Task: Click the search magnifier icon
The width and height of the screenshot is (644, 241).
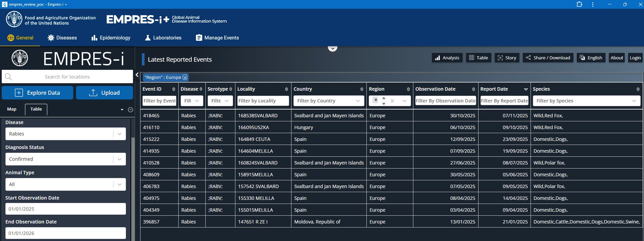Action: (x=8, y=77)
